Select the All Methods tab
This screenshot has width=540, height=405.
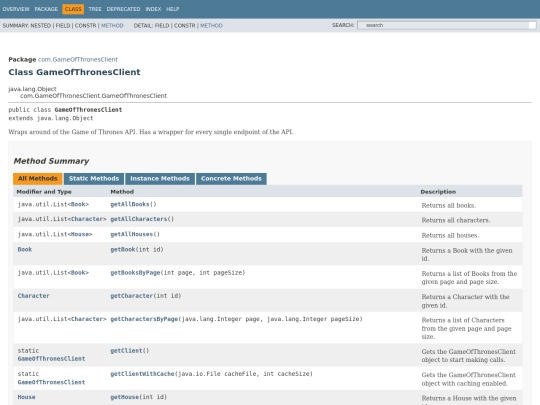click(38, 179)
